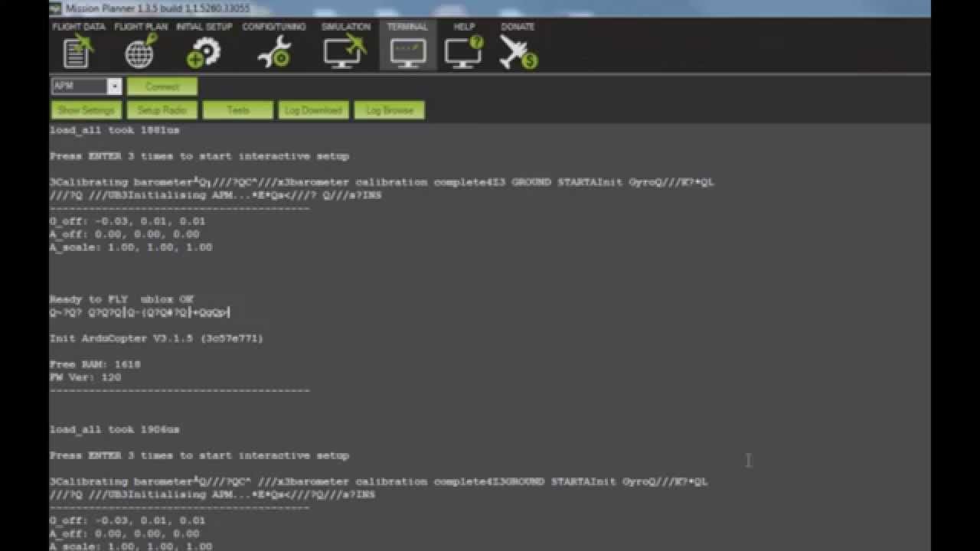Click the HELP menu label
Image resolution: width=980 pixels, height=551 pixels.
pyautogui.click(x=464, y=27)
